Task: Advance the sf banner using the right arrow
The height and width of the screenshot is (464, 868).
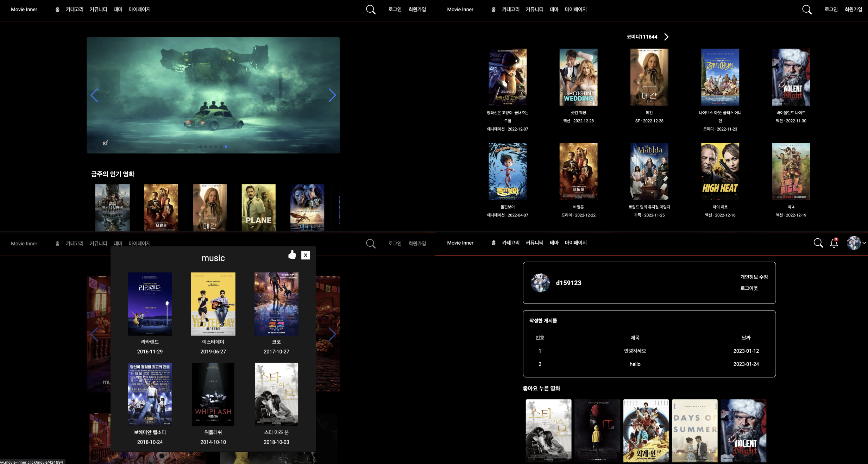Action: tap(332, 95)
